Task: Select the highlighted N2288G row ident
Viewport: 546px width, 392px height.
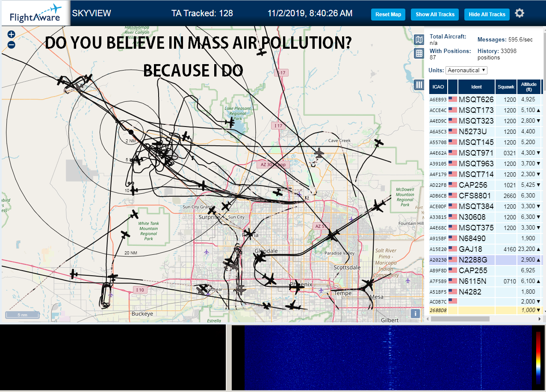Action: click(473, 260)
